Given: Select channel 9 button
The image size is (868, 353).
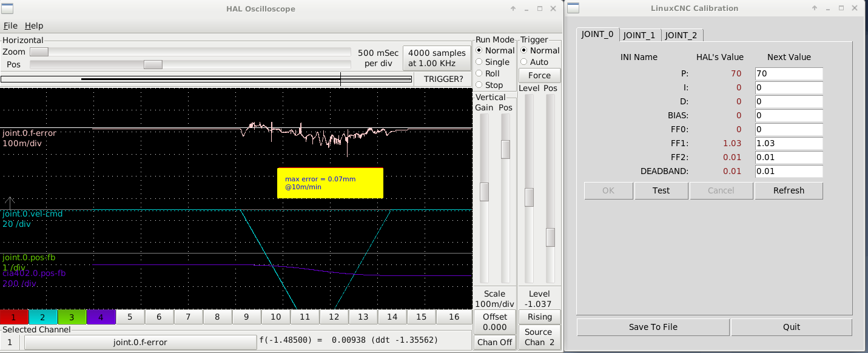Looking at the screenshot, I should tap(247, 317).
